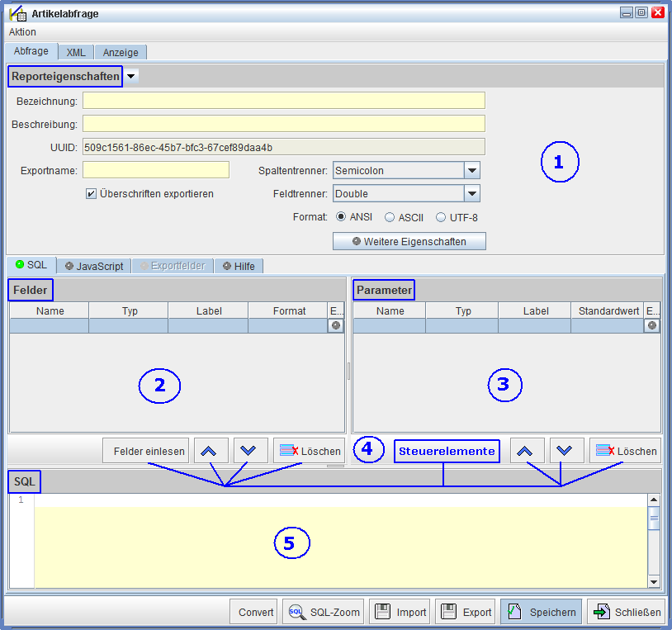The height and width of the screenshot is (630, 672).
Task: Click into the Bezeichnung input field
Action: coord(283,101)
